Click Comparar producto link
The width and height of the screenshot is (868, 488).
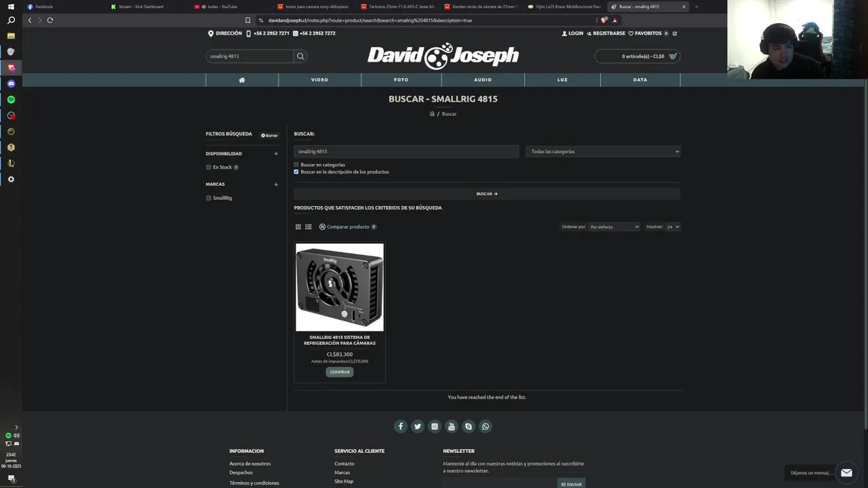[x=347, y=227]
